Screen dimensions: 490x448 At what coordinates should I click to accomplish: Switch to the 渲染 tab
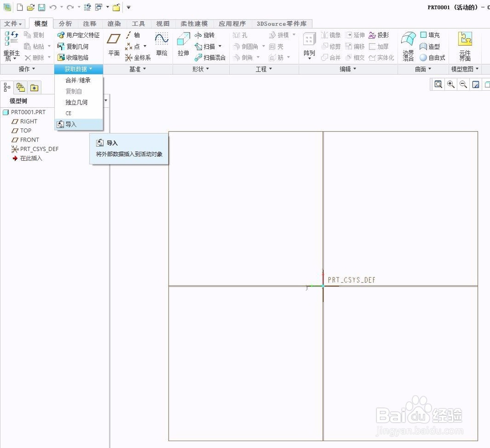(x=114, y=24)
